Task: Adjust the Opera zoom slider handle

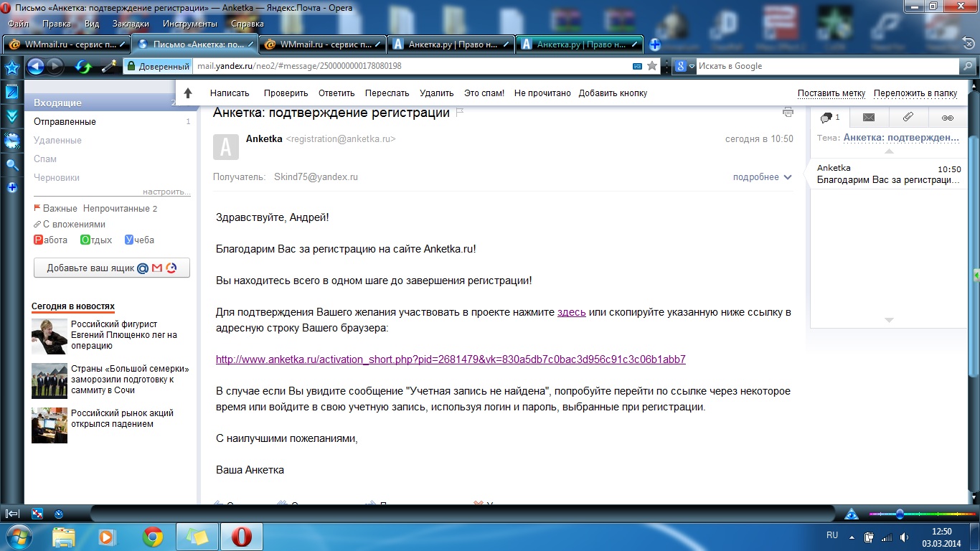Action: [900, 514]
